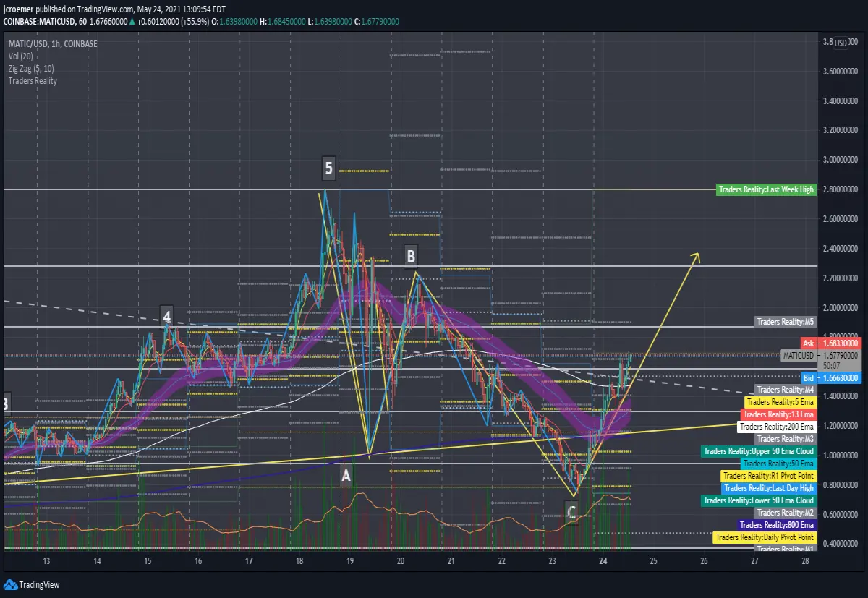Click the Traders Reality:Daily Pivot Point label
Viewport: 868px width, 598px height.
pyautogui.click(x=765, y=537)
